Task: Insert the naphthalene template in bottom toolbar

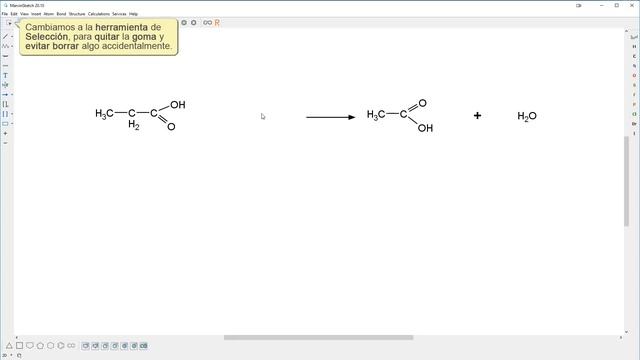Action: click(x=71, y=346)
